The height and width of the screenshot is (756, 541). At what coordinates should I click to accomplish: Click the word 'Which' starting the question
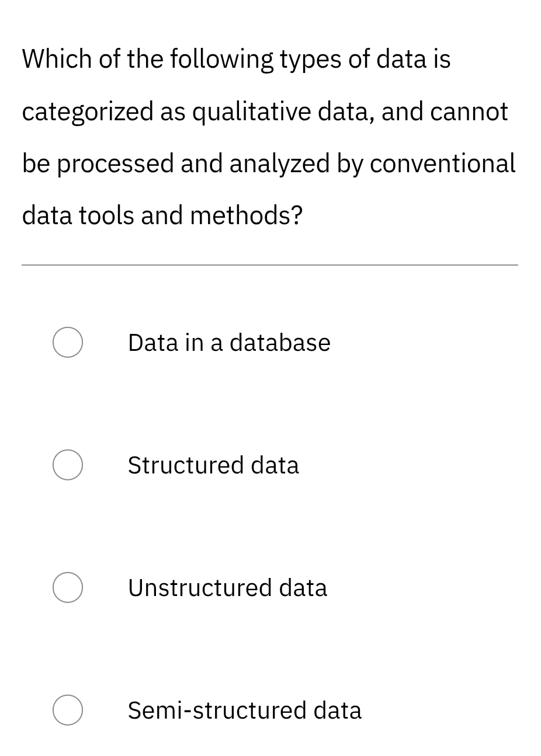point(57,60)
